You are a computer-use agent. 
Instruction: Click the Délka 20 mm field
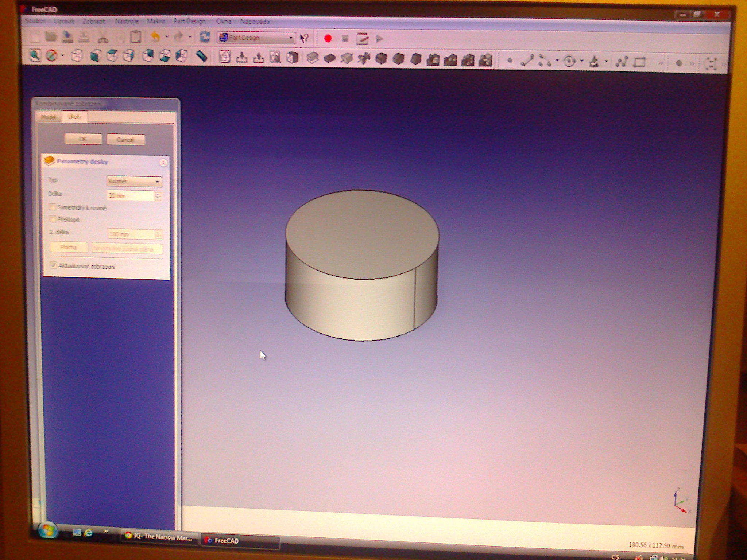tap(131, 196)
